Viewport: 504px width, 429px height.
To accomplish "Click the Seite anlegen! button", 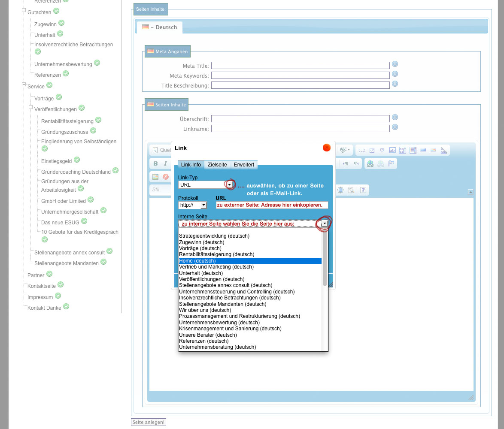I will [149, 422].
